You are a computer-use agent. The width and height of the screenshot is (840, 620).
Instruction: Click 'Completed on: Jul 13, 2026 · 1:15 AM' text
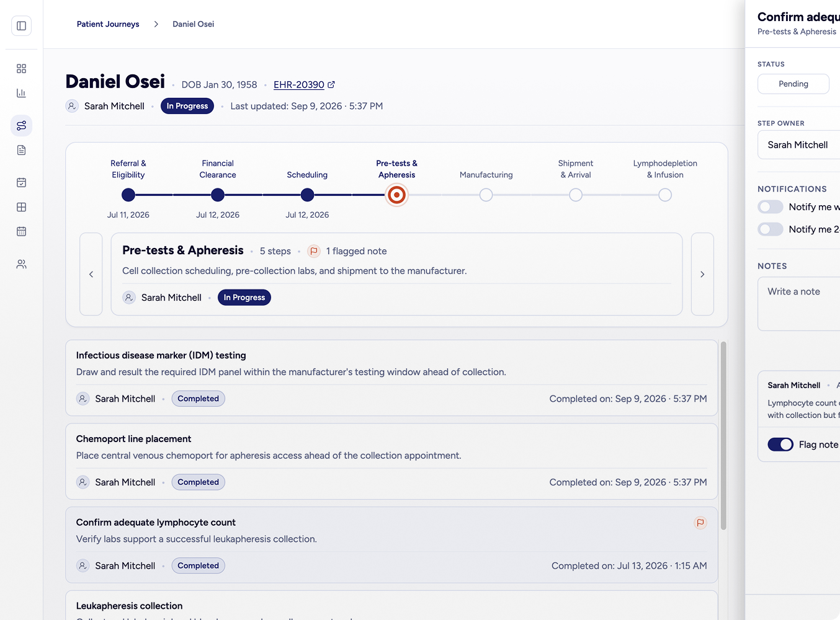(629, 565)
